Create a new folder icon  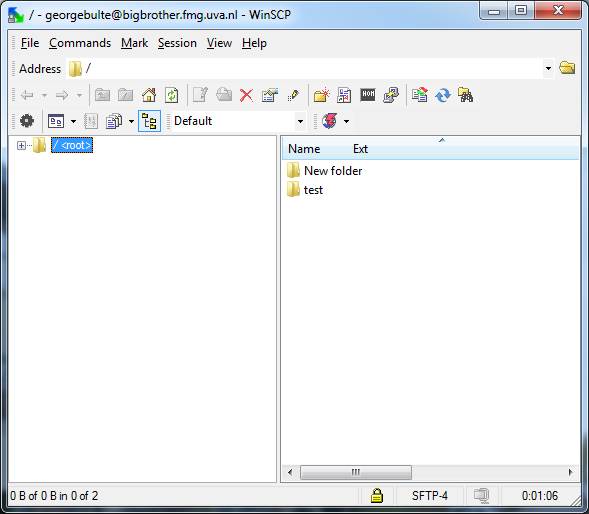[x=322, y=95]
